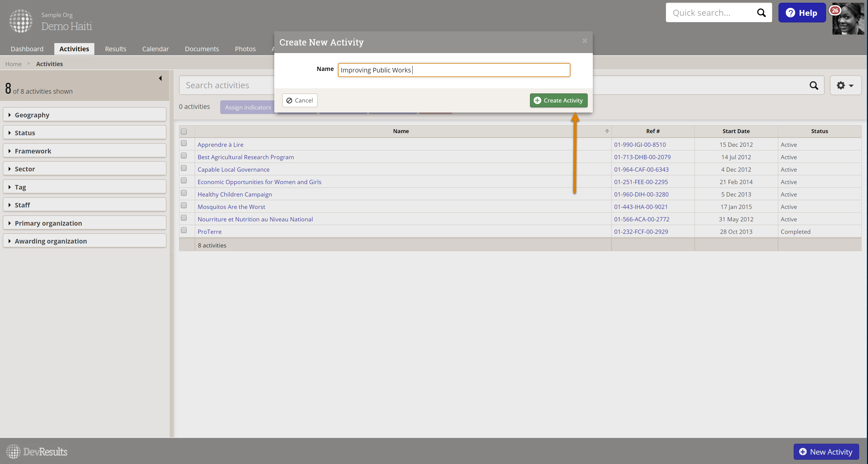
Task: Collapse the filter sidebar with the arrow
Action: click(160, 79)
